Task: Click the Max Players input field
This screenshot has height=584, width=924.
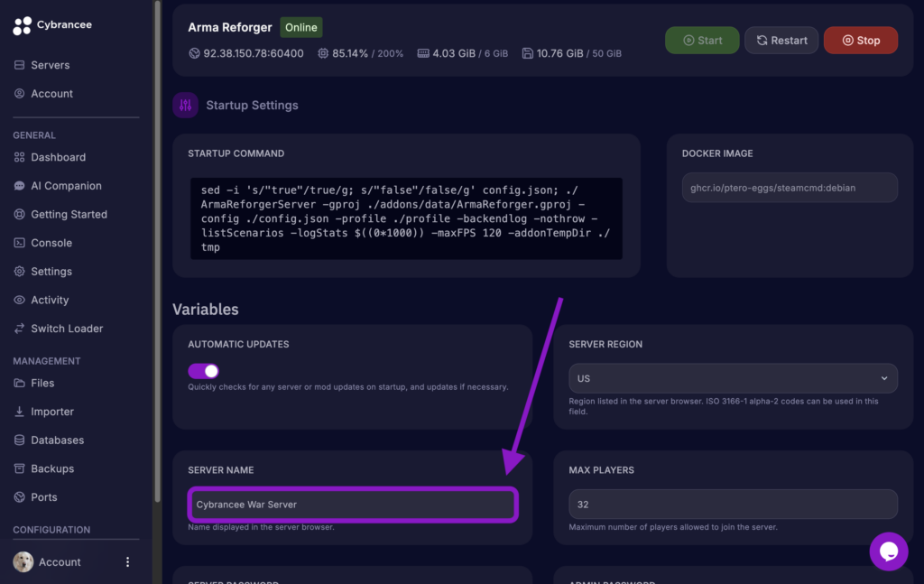Action: point(733,505)
